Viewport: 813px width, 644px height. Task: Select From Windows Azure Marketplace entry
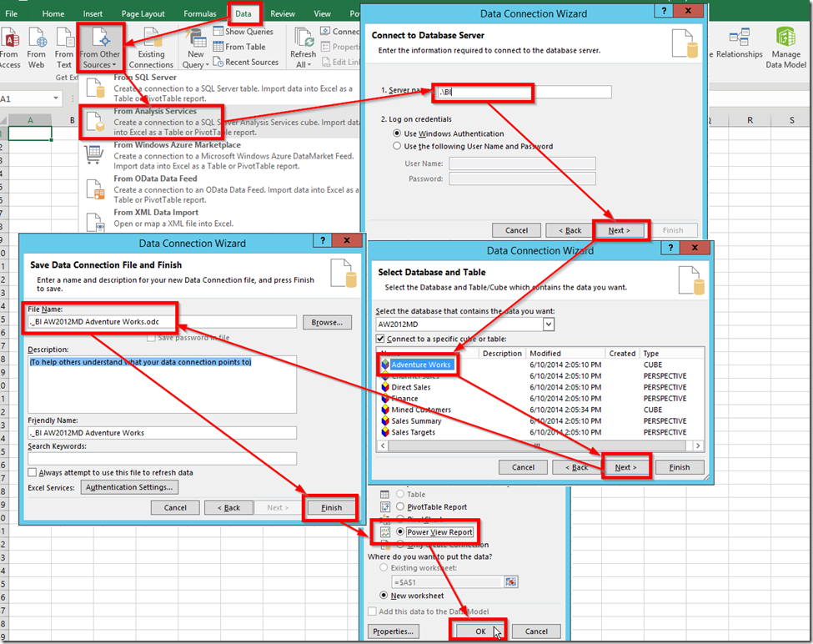click(220, 155)
